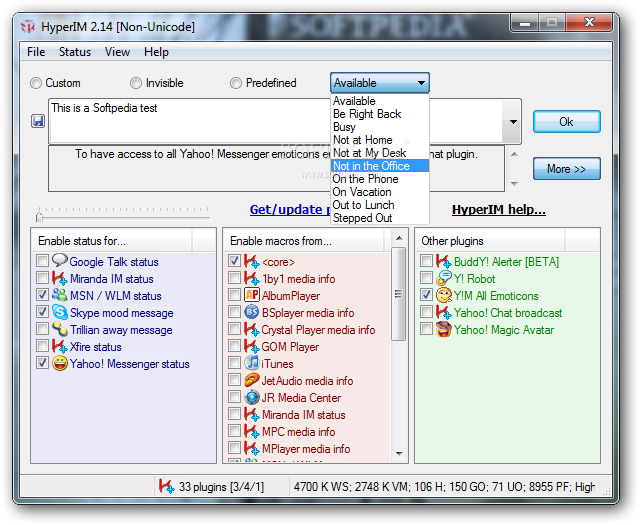This screenshot has height=525, width=640.
Task: Click the MPC media info icon
Action: (251, 432)
